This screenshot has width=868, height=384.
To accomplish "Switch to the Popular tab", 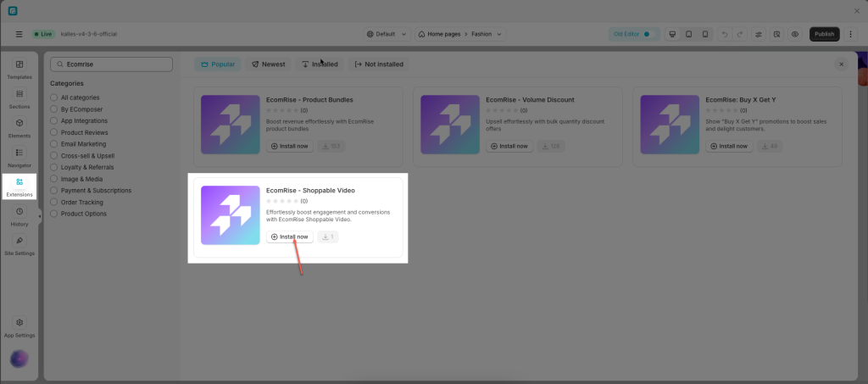I will 218,64.
